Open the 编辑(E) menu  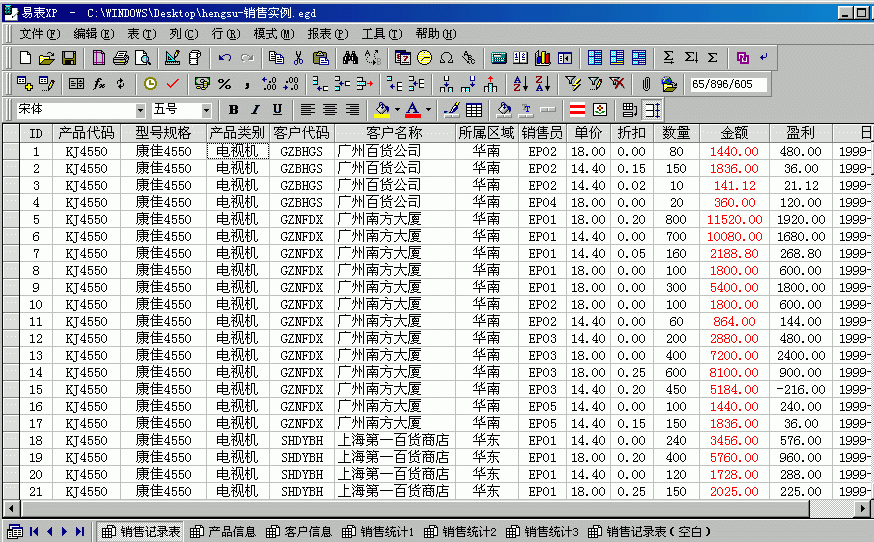(x=94, y=34)
